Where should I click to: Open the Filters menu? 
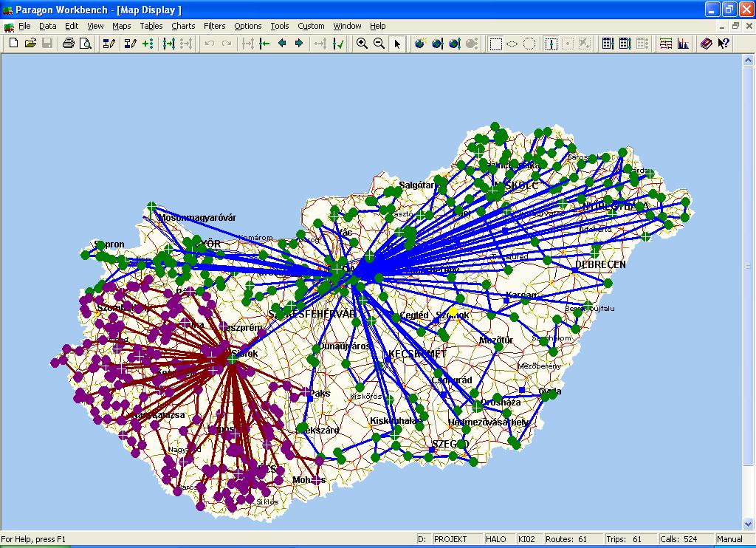215,26
